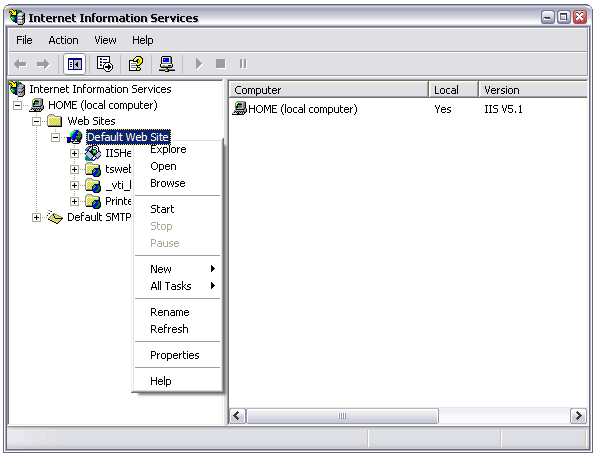Minimize the Internet Information Services window
This screenshot has height=457, width=593.
click(x=548, y=17)
